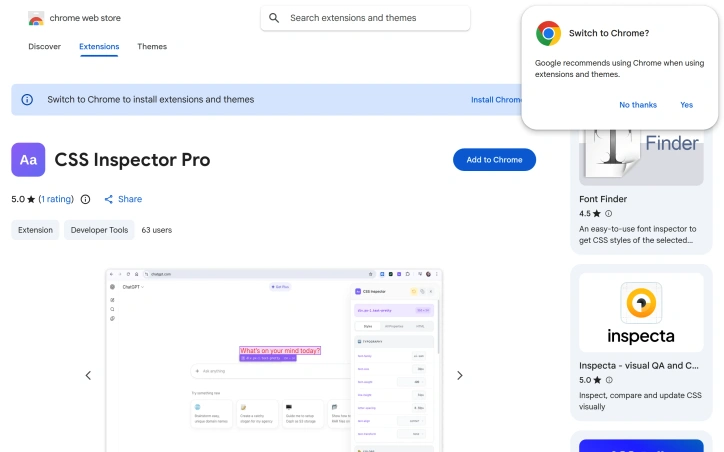Click the Install Chrome link

tap(496, 100)
